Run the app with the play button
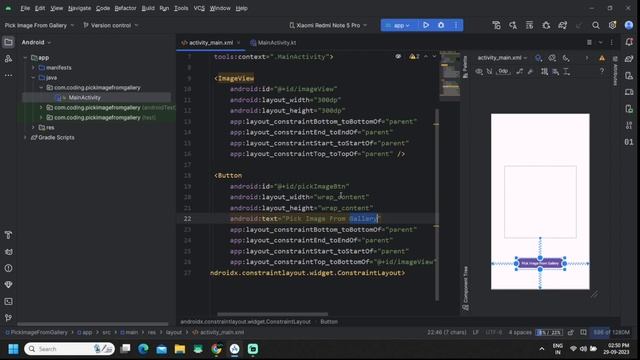Screen dimensions: 640x360 tap(426, 25)
